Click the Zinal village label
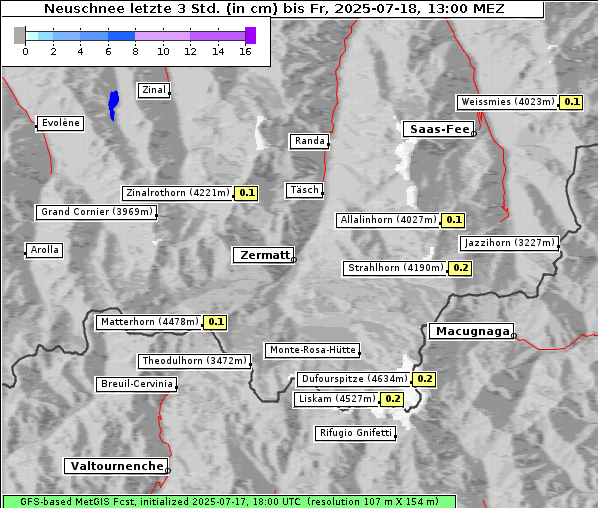598x508 pixels. pyautogui.click(x=154, y=90)
